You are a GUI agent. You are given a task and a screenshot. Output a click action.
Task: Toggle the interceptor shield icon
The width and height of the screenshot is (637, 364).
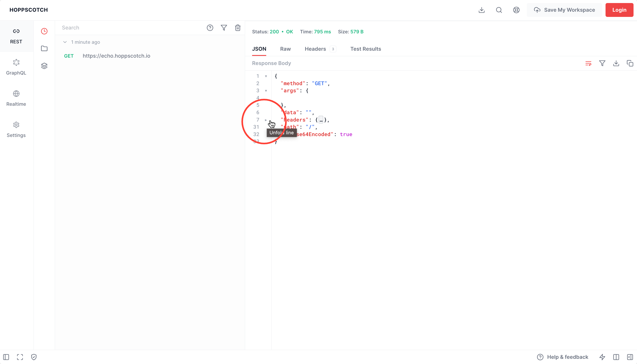coord(34,357)
